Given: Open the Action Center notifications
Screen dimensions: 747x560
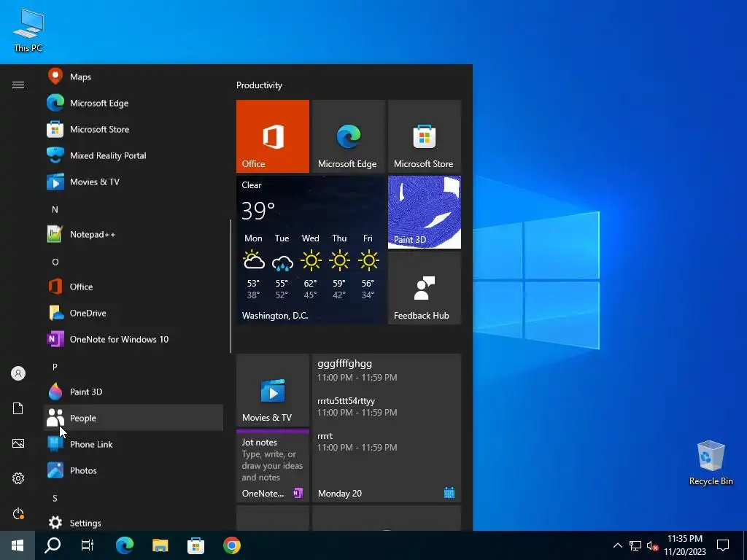Looking at the screenshot, I should pyautogui.click(x=723, y=545).
